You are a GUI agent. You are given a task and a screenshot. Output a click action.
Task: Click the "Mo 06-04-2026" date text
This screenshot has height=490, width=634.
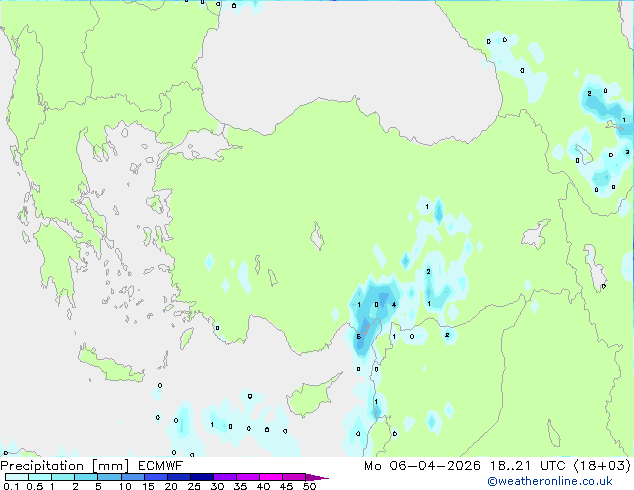click(422, 466)
